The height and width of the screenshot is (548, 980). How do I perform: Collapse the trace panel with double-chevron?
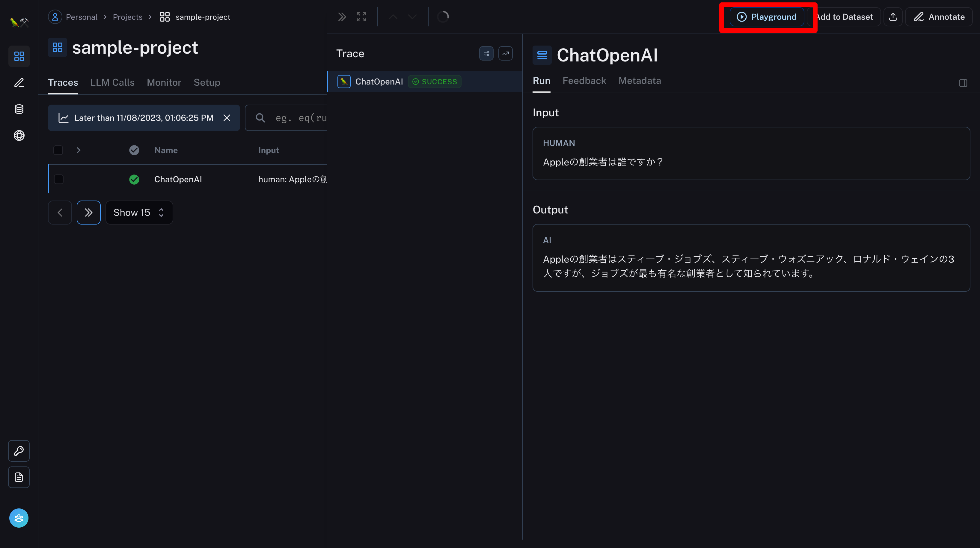pos(342,17)
